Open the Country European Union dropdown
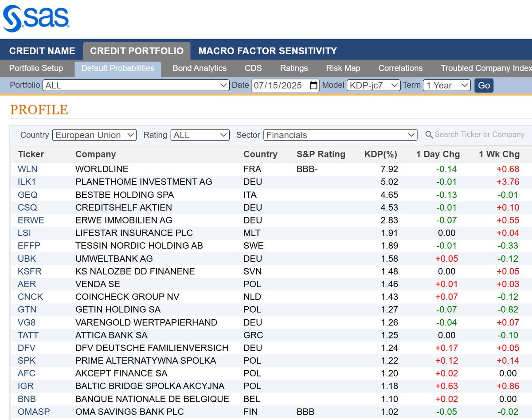Viewport: 532px width, 420px height. pos(94,135)
